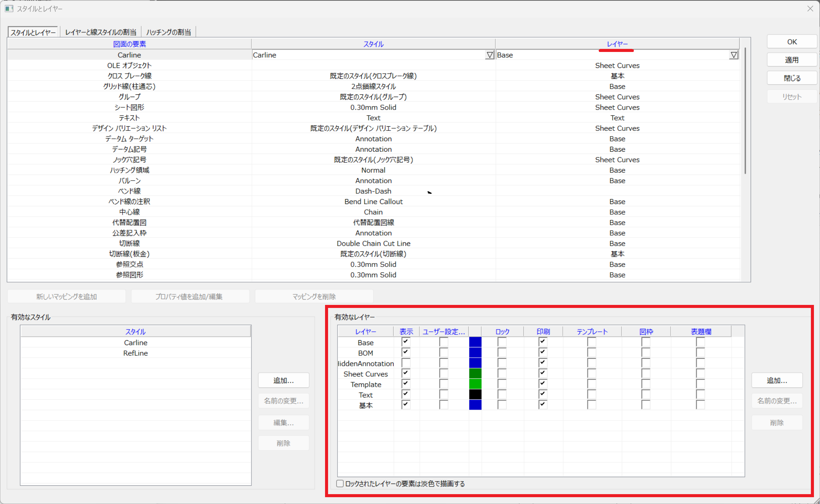The width and height of the screenshot is (820, 504).
Task: Select RefLine in the 有効なスタイル list
Action: coord(135,353)
